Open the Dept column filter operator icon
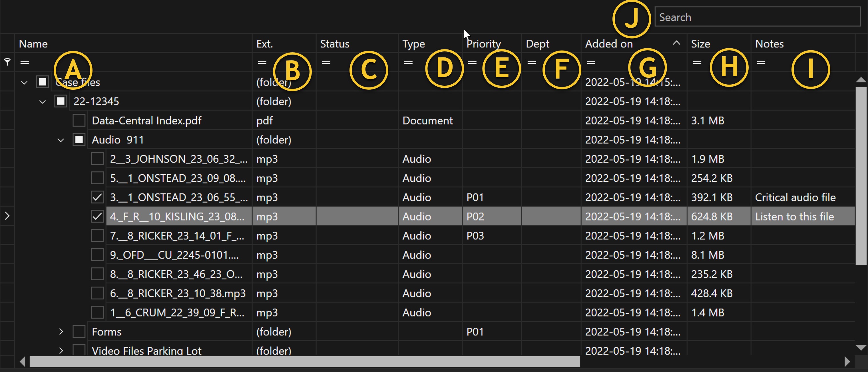 pos(531,62)
